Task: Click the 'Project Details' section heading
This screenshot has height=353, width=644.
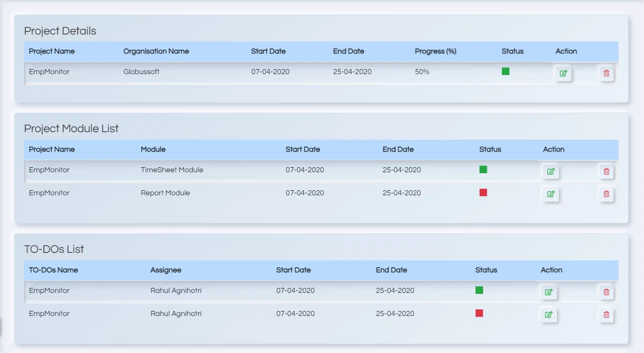Action: 60,31
